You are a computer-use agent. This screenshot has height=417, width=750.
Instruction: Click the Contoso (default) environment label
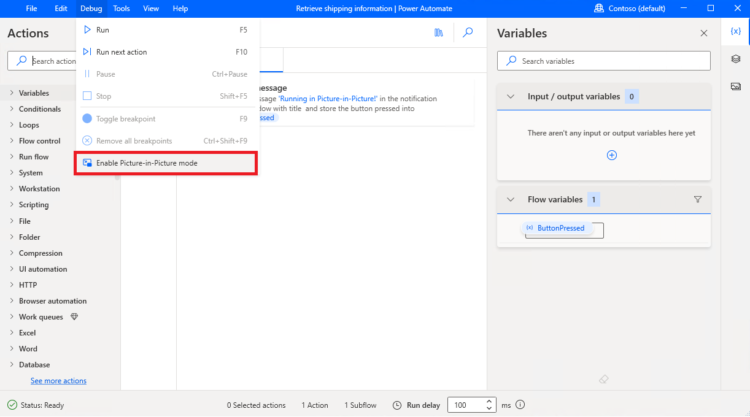(x=637, y=8)
